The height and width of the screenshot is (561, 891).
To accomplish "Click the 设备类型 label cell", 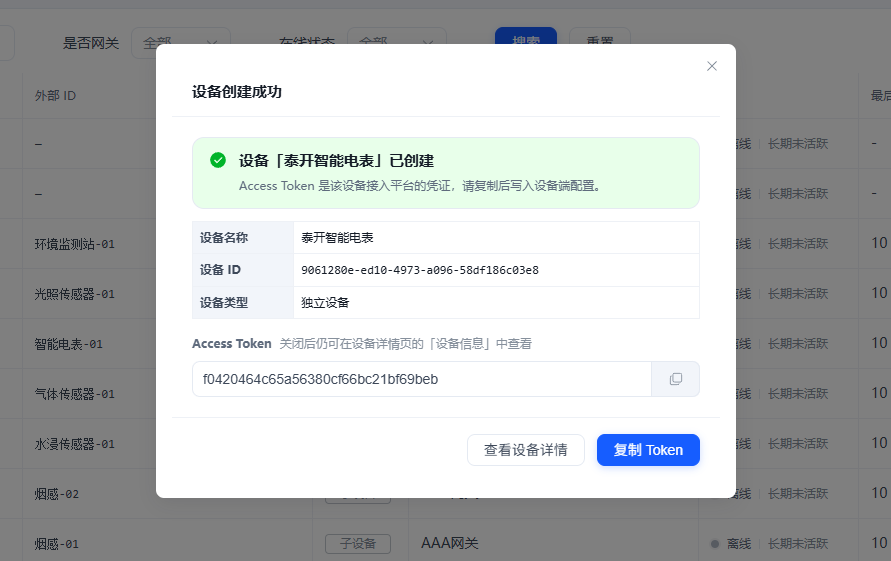I will [243, 302].
